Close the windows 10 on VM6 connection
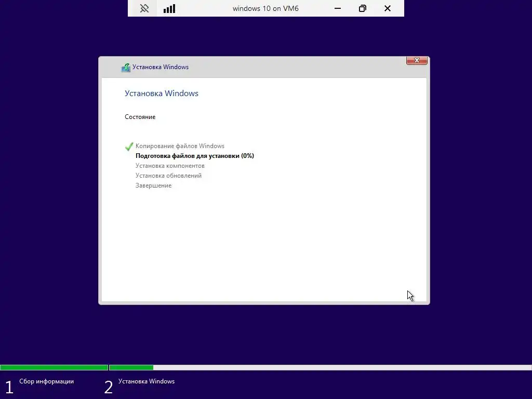 tap(388, 8)
